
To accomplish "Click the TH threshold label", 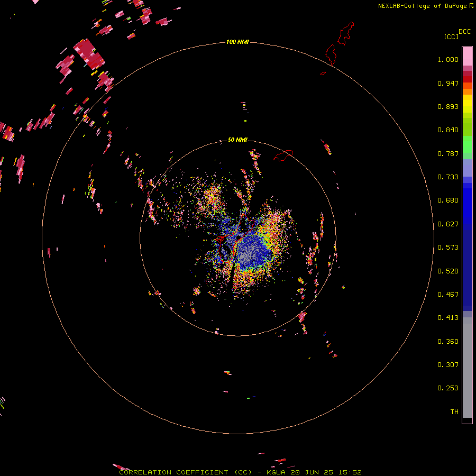I will [454, 412].
